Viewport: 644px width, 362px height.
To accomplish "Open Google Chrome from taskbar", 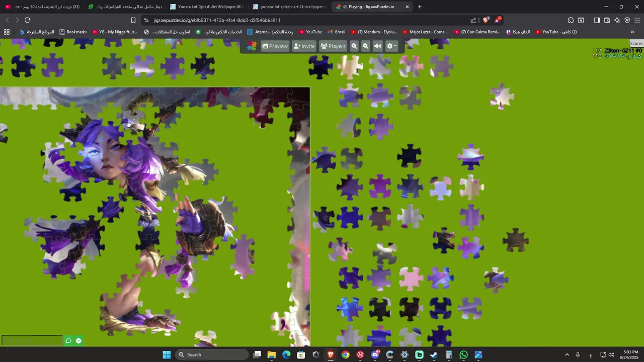I will [x=345, y=354].
